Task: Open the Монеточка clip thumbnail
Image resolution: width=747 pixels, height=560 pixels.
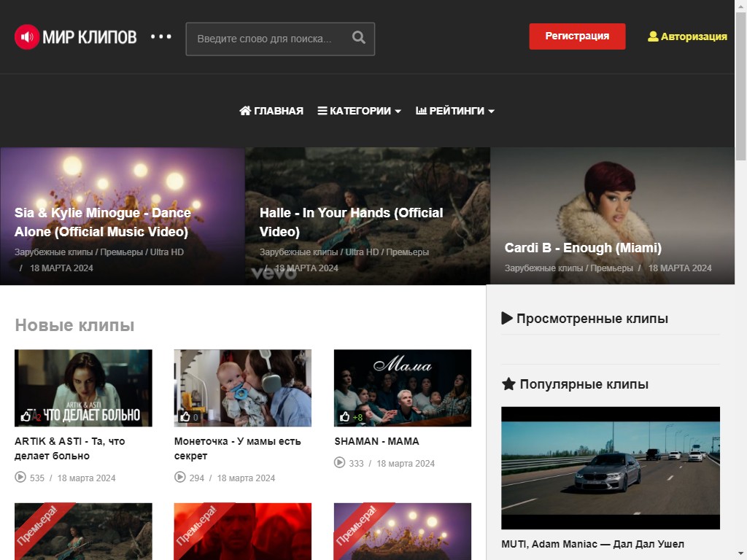Action: point(242,388)
